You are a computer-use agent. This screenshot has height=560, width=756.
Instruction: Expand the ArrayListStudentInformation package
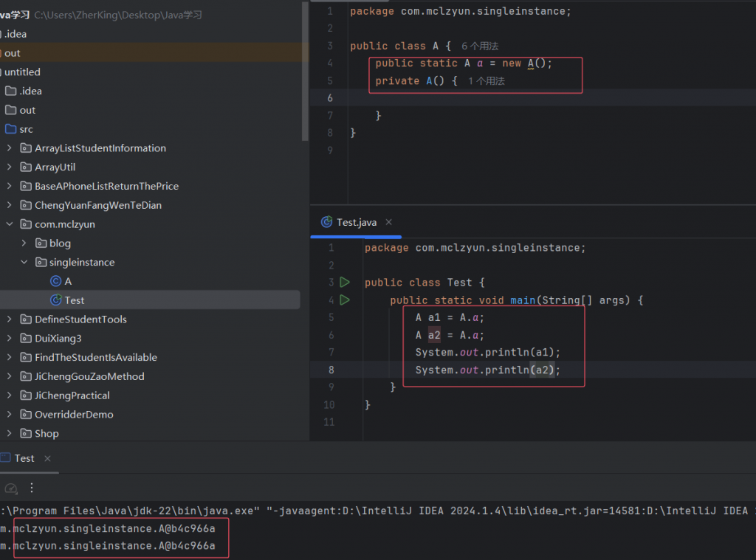[9, 148]
